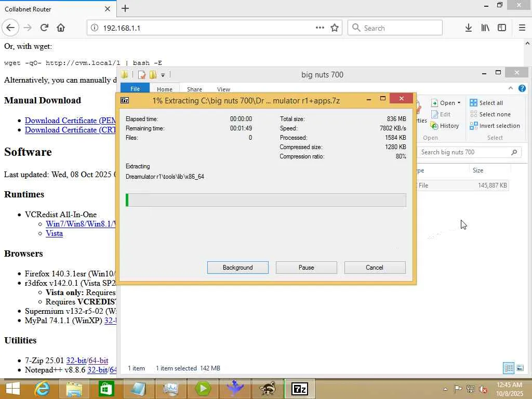
Task: Open Quick Access toolbar dropdown arrow
Action: [x=163, y=75]
